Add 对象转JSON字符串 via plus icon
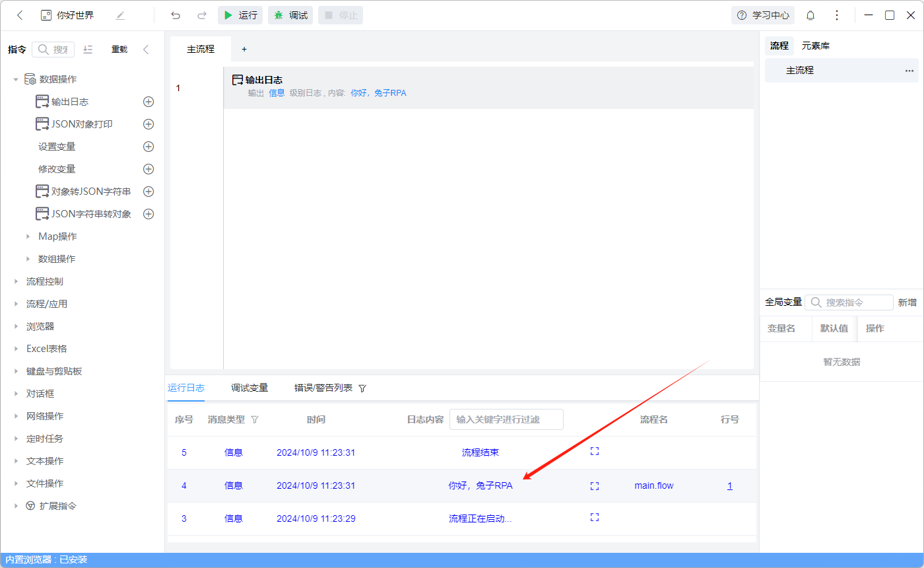Screen dimensions: 924x568 click(148, 192)
